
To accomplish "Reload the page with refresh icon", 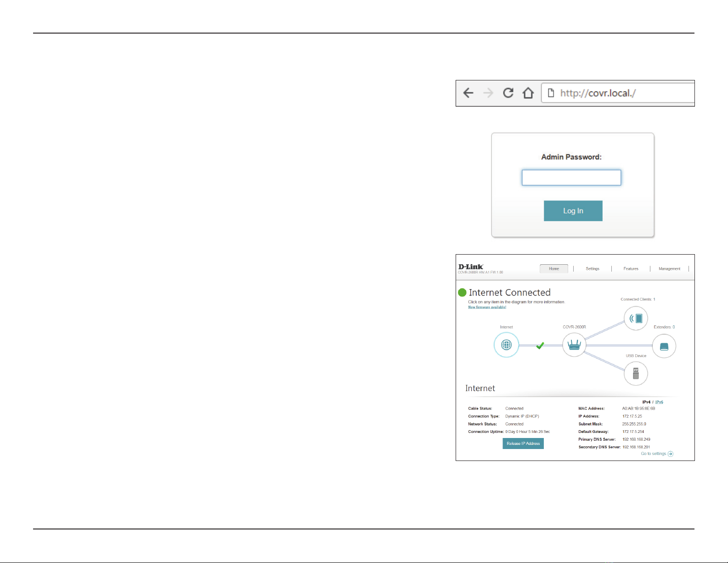I will (508, 93).
